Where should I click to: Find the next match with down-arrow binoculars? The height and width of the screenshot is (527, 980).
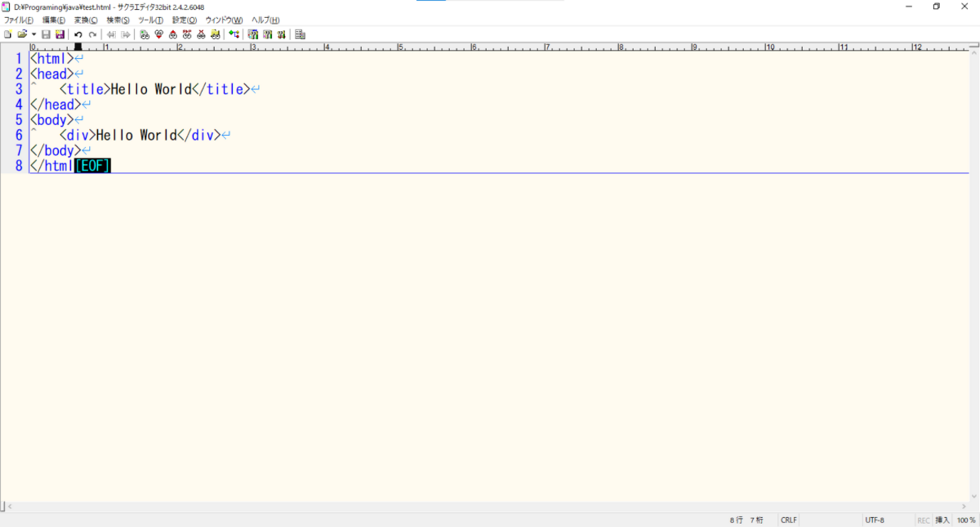[159, 35]
